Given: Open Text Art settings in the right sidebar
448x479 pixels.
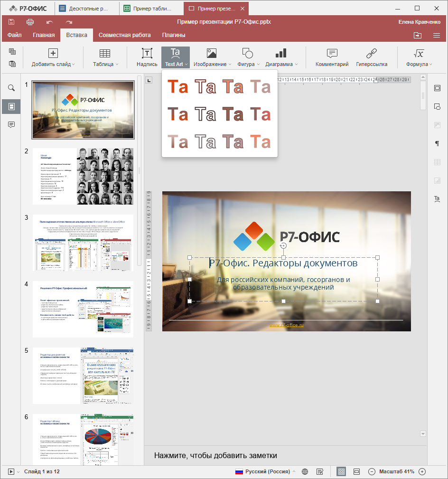Looking at the screenshot, I should [x=437, y=199].
